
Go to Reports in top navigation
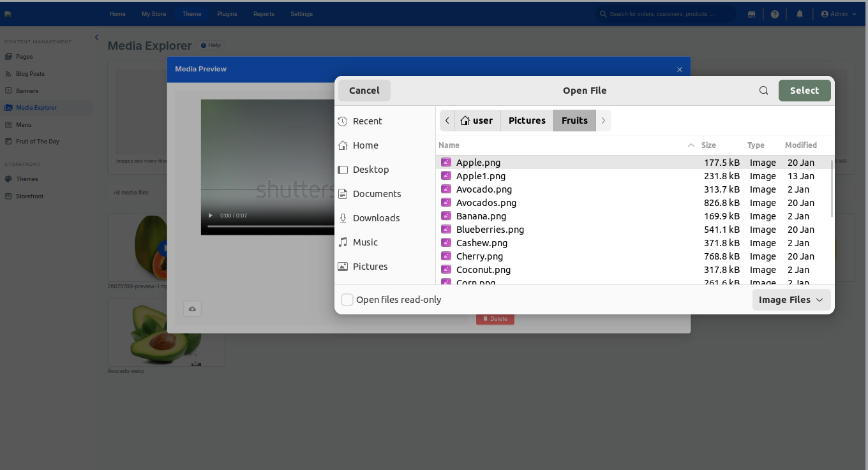coord(264,14)
